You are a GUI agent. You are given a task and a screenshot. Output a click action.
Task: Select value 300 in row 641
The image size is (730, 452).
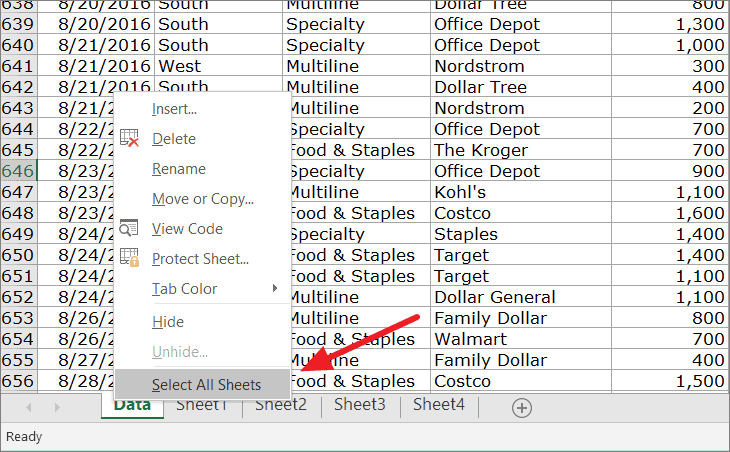(670, 66)
